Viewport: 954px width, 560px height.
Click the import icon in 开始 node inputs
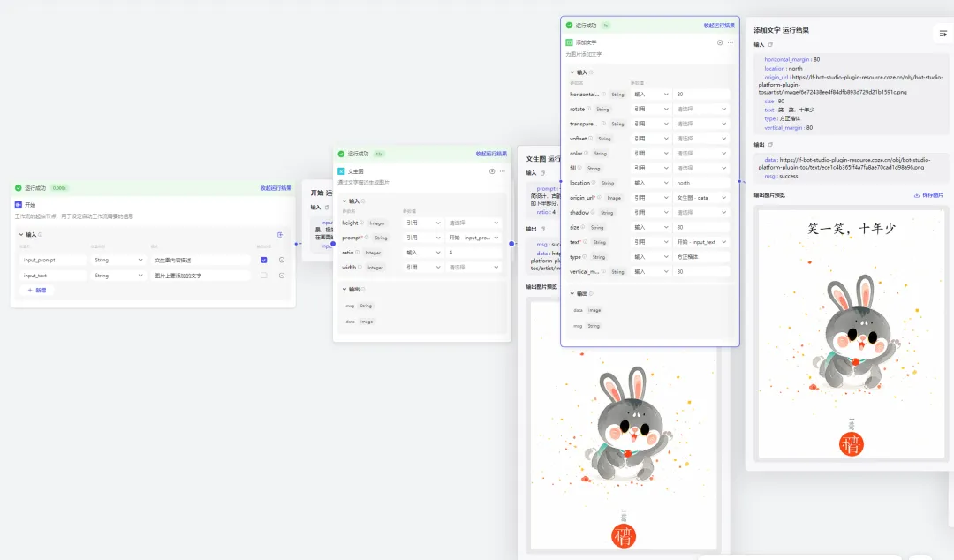(280, 234)
